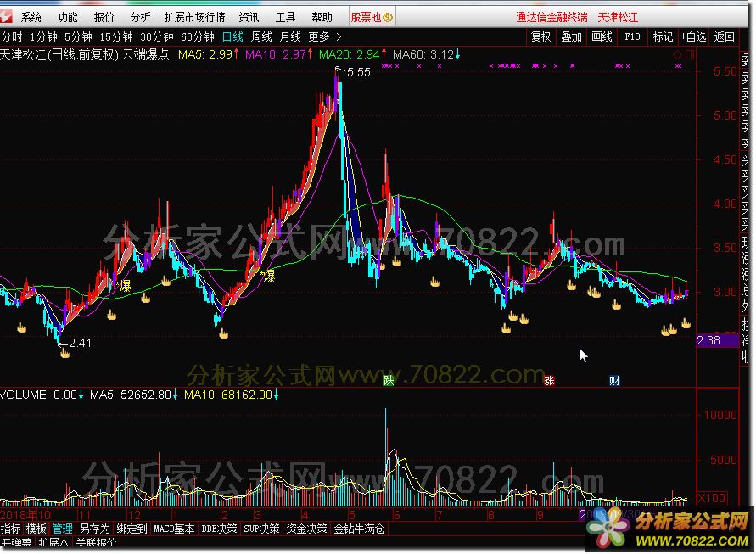The image size is (756, 554).
Task: Select the 日线 period tab
Action: [x=232, y=37]
